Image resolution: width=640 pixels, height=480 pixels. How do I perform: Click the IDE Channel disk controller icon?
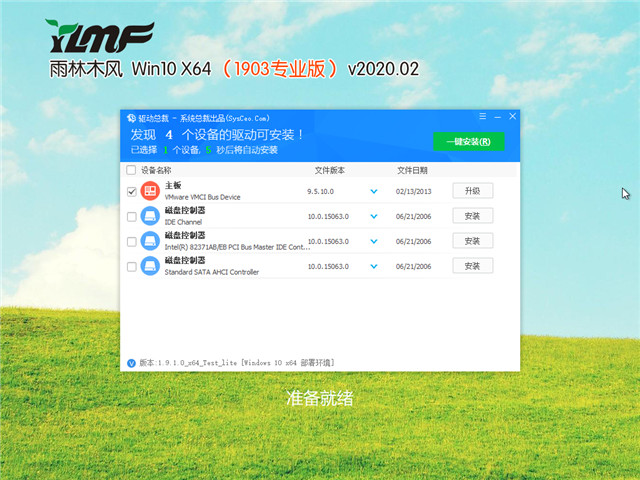150,216
